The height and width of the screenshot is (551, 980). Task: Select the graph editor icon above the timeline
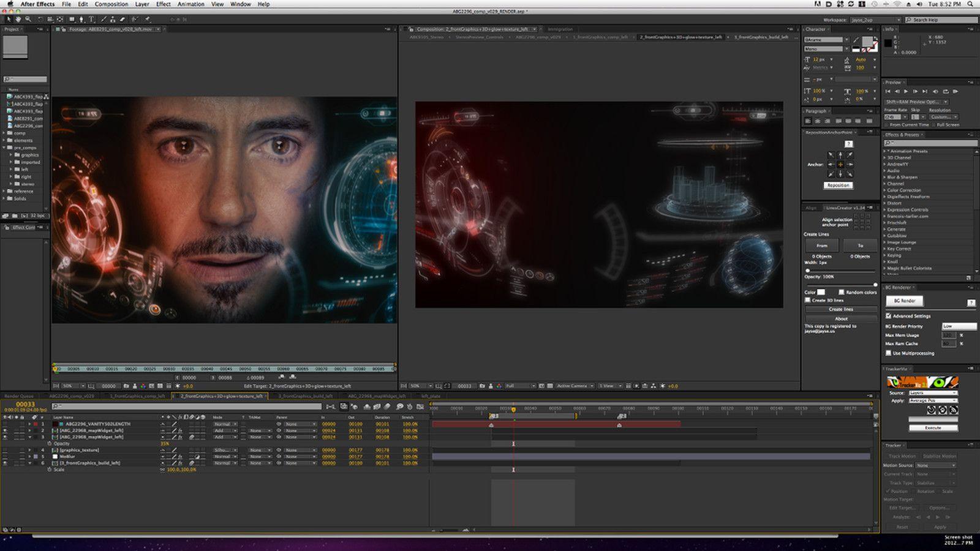tap(420, 407)
